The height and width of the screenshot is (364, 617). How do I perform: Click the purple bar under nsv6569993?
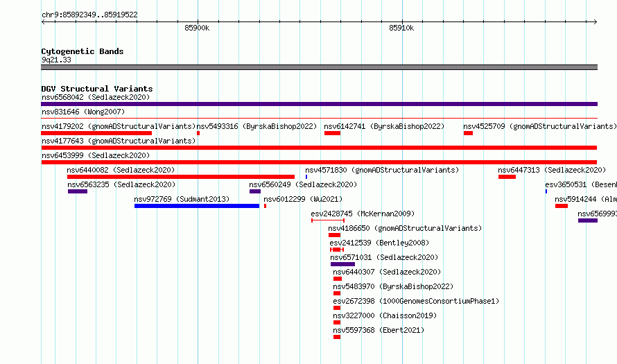[588, 220]
